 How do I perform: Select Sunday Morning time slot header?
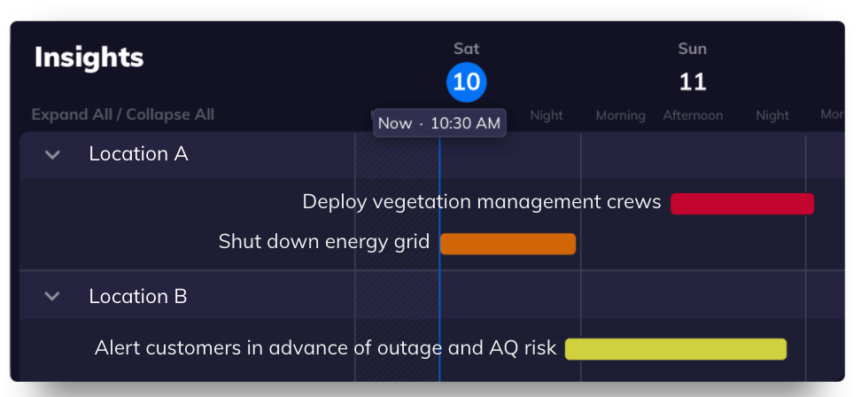(621, 115)
